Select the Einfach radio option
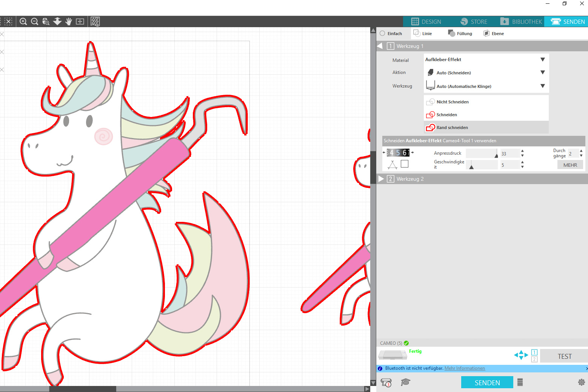The height and width of the screenshot is (392, 588). 383,34
